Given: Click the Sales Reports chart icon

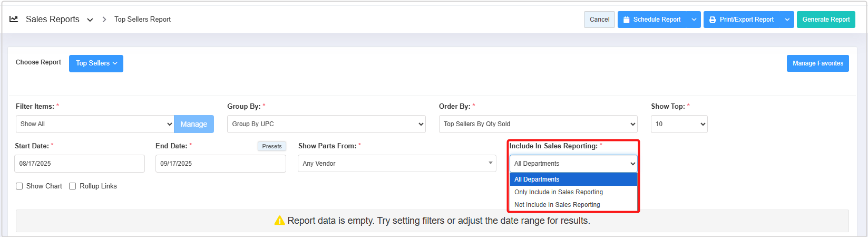Looking at the screenshot, I should point(14,19).
